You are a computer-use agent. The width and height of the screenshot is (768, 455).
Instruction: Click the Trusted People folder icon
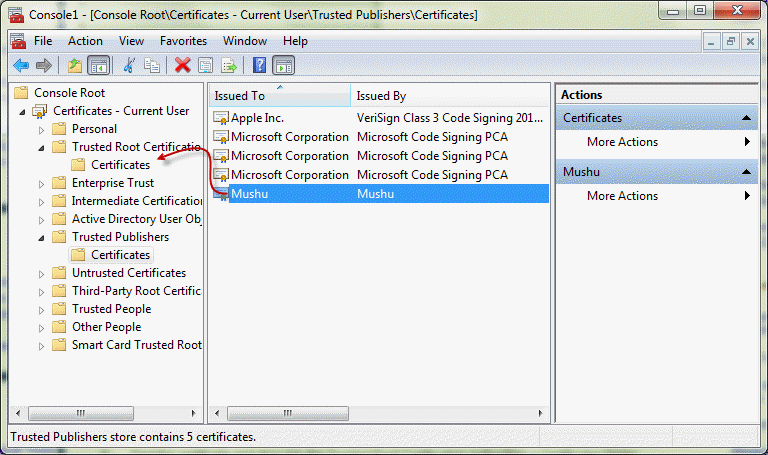coord(59,309)
